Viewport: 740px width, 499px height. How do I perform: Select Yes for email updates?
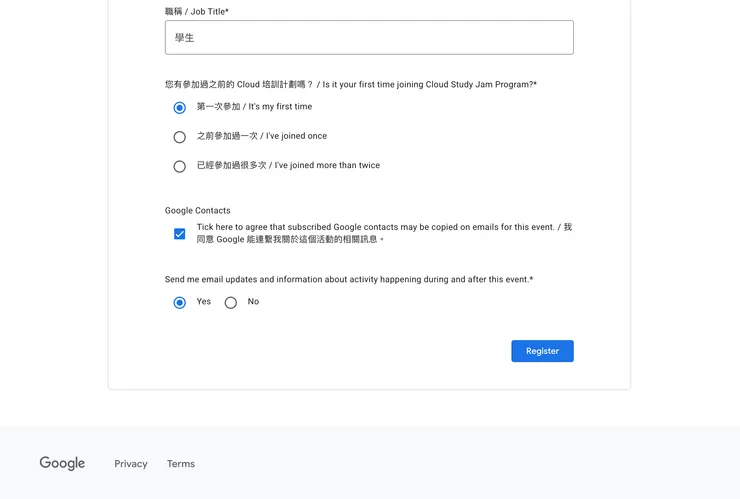click(x=179, y=303)
